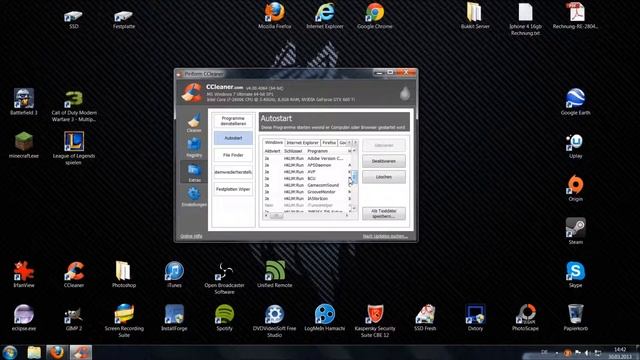The image size is (640, 360).
Task: Sort list by Schlüssel column header
Action: (x=293, y=151)
